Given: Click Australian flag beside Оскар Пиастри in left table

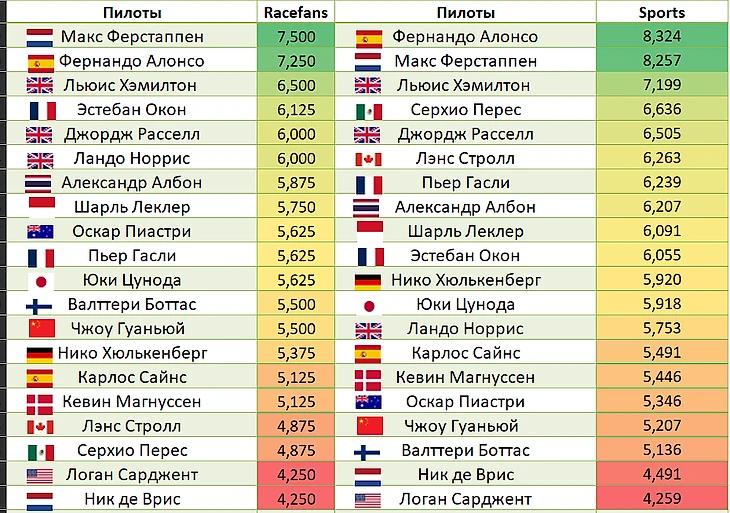Looking at the screenshot, I should [x=40, y=231].
